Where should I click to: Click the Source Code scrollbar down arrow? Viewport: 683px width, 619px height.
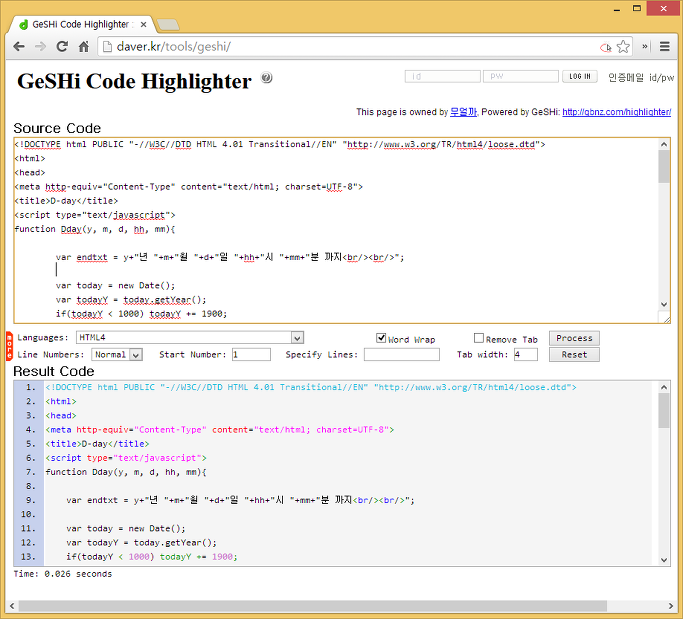(x=664, y=304)
